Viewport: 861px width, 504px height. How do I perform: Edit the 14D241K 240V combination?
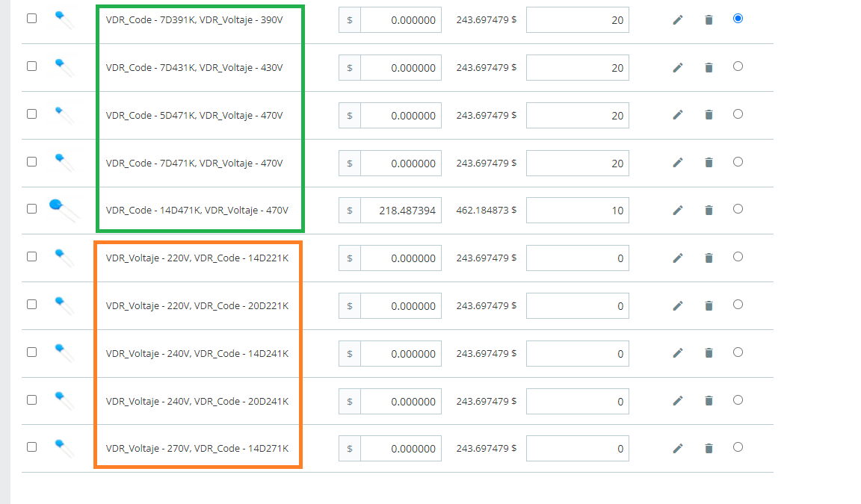click(x=678, y=352)
